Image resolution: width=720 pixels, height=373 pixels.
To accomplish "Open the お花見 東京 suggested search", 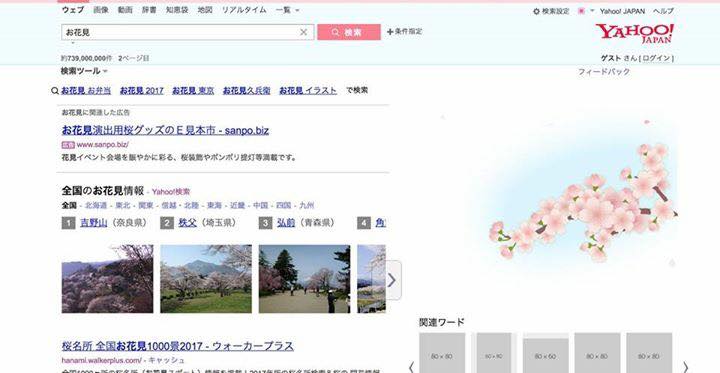I will [193, 91].
